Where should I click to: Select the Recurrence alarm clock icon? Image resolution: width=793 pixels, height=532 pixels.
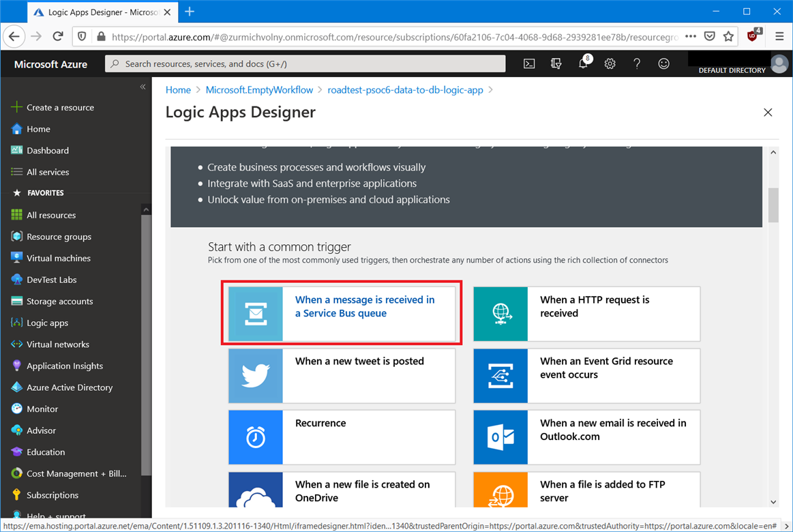(x=256, y=437)
